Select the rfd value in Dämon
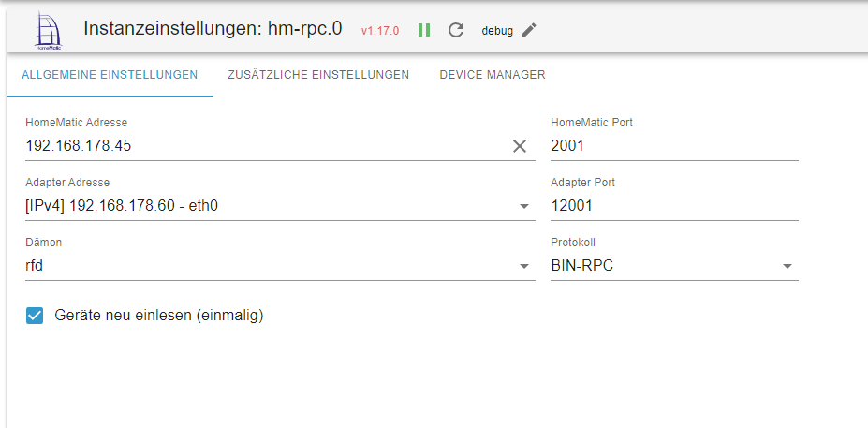This screenshot has height=428, width=868. click(36, 266)
